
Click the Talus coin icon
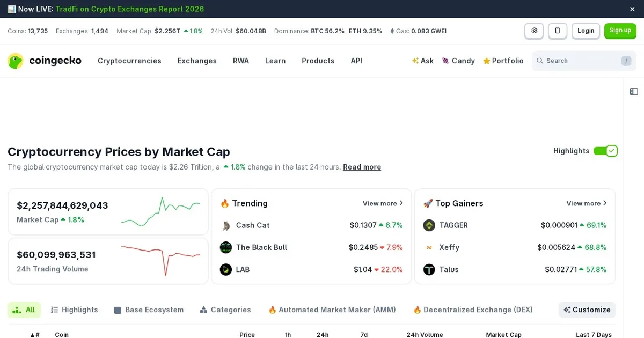tap(429, 269)
